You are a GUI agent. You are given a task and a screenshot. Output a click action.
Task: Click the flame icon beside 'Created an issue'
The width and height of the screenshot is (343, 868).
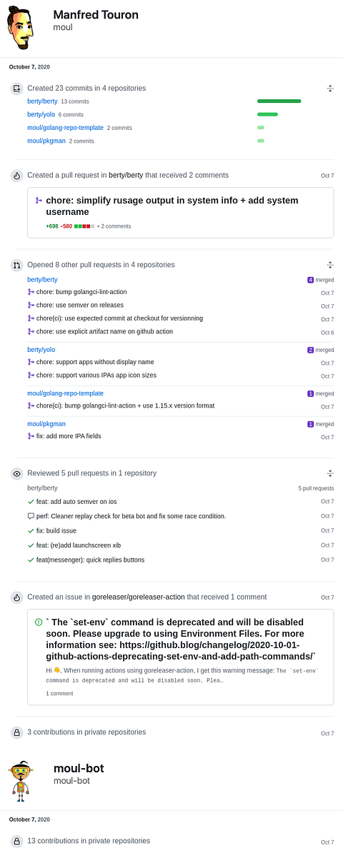tap(16, 597)
